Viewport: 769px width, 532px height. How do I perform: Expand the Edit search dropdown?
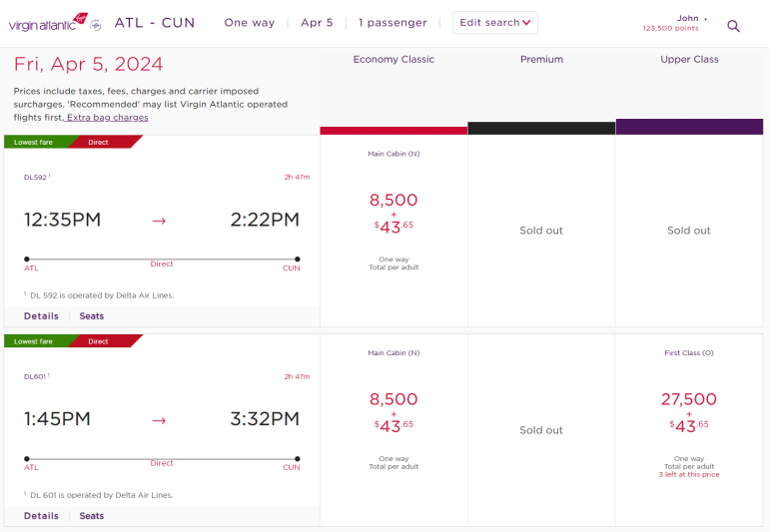(x=495, y=23)
